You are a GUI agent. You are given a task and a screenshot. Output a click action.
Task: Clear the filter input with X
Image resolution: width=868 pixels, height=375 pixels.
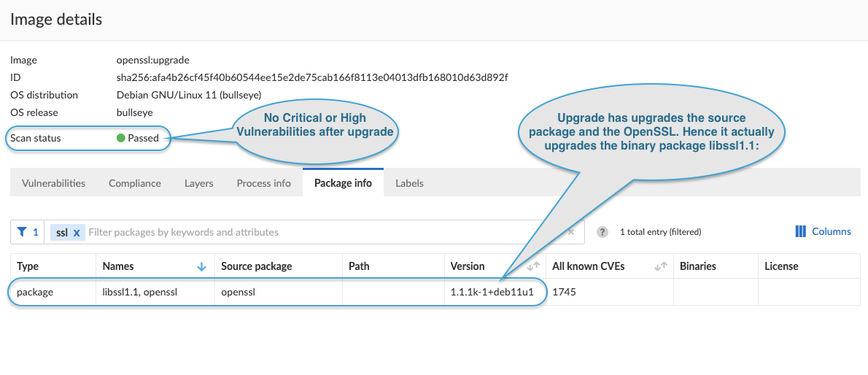(571, 232)
